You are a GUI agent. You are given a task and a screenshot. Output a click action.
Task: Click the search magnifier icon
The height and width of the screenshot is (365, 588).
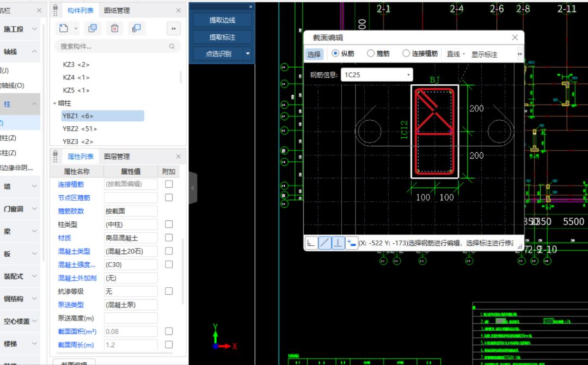pos(171,46)
